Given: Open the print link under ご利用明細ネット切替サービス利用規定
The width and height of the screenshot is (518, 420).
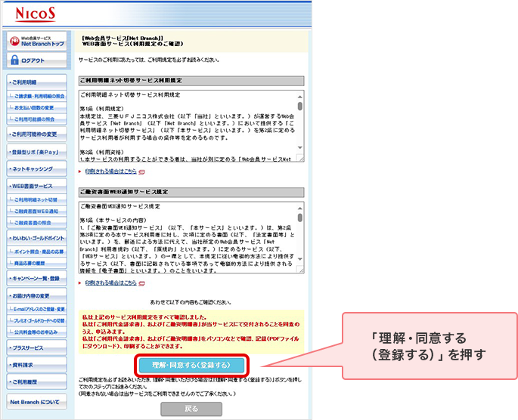Looking at the screenshot, I should point(110,171).
